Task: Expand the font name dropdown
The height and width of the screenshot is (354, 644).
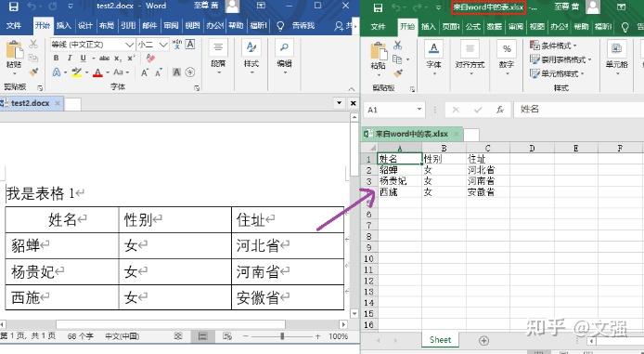Action: (129, 45)
